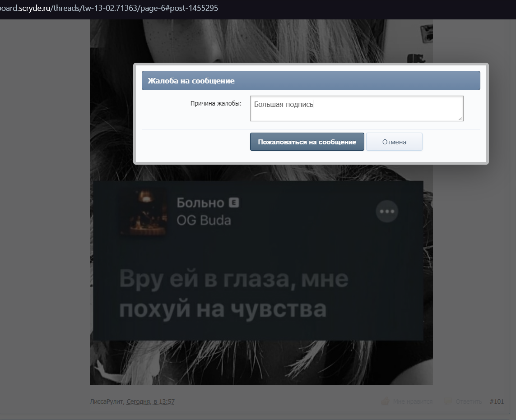Click the browser address bar URL
The height and width of the screenshot is (420, 516).
(108, 8)
